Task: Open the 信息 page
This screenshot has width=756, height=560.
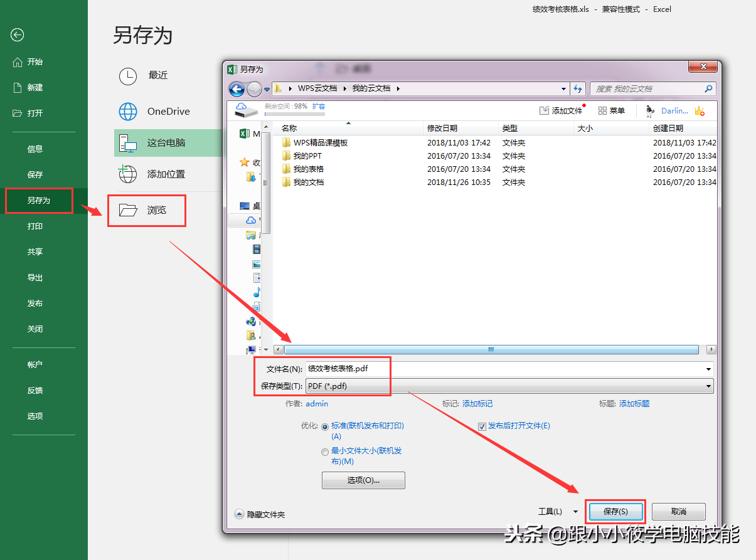Action: (x=35, y=149)
